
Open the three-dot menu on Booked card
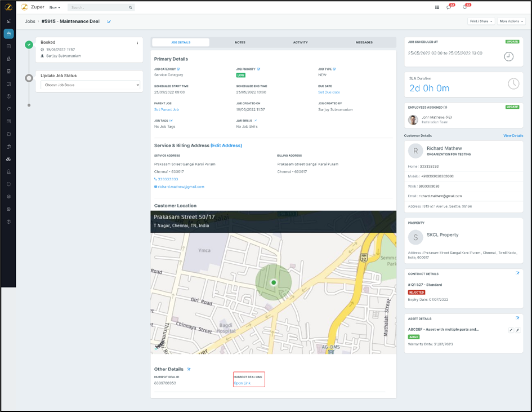tap(137, 43)
